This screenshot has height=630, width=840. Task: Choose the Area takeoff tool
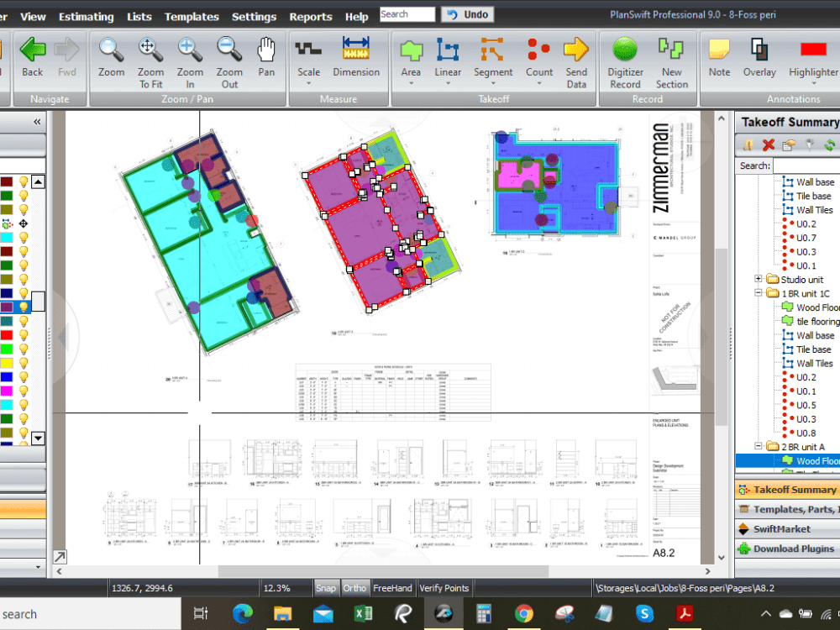tap(411, 58)
